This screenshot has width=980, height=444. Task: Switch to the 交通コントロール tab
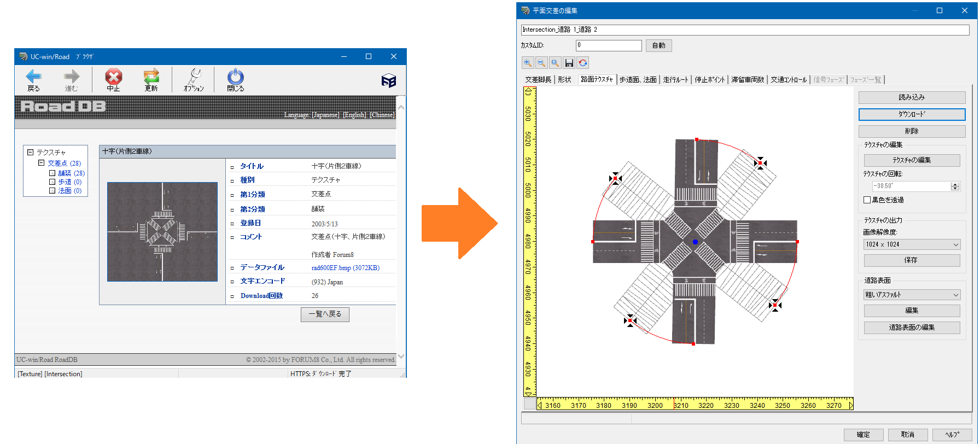point(789,80)
